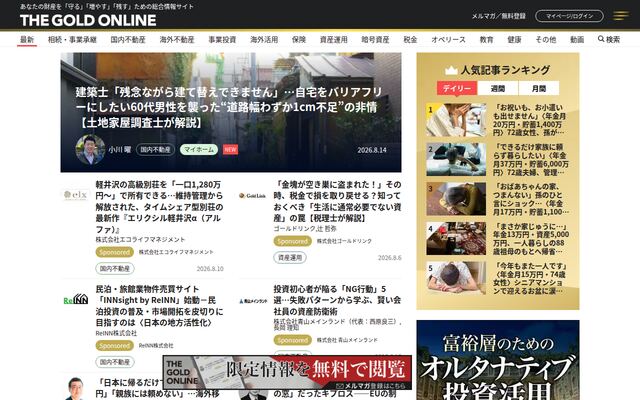Click the Gold Link company logo
The height and width of the screenshot is (400, 640).
pos(252,196)
